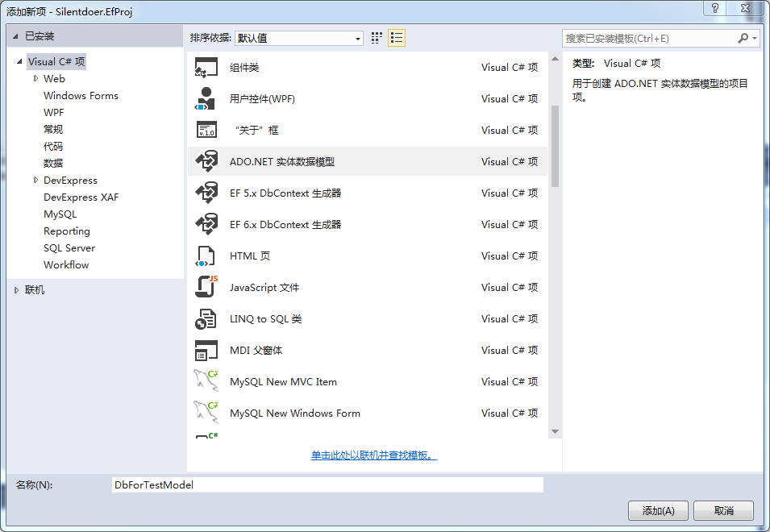Select "用户控件(WPF)" template name
The image size is (770, 532).
pyautogui.click(x=262, y=98)
